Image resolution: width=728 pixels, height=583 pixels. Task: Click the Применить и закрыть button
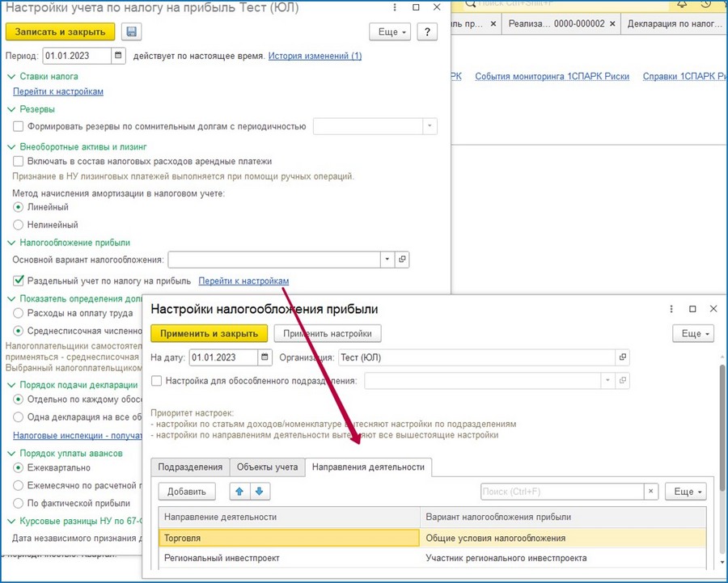point(209,333)
